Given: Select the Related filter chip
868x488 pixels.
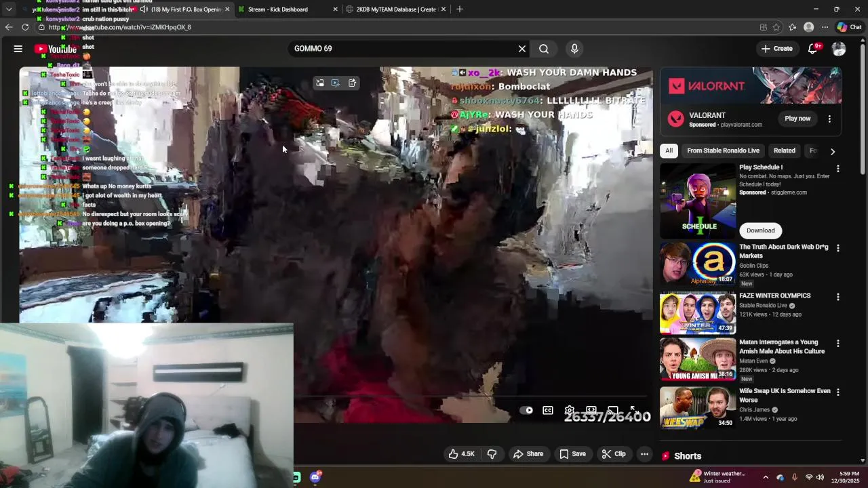Looking at the screenshot, I should tap(784, 150).
